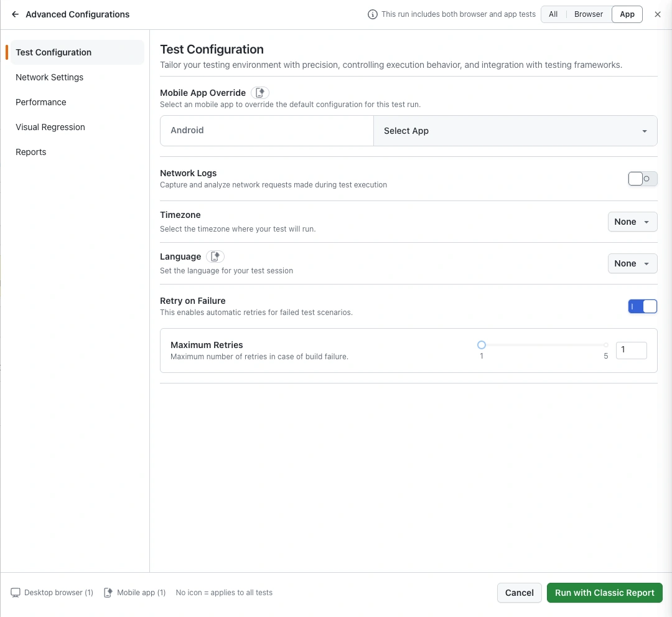Click mobile app icon beside Language heading
This screenshot has height=617, width=672.
click(x=215, y=257)
